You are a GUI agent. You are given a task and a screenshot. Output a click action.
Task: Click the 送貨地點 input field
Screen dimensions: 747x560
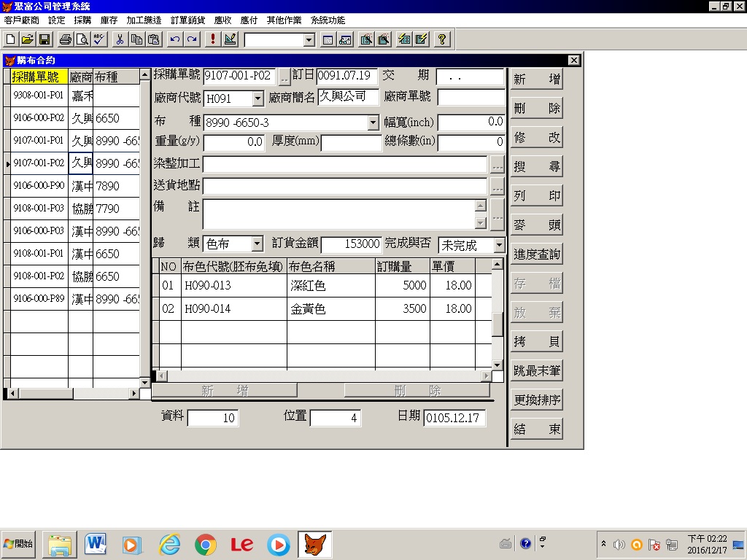tap(344, 187)
